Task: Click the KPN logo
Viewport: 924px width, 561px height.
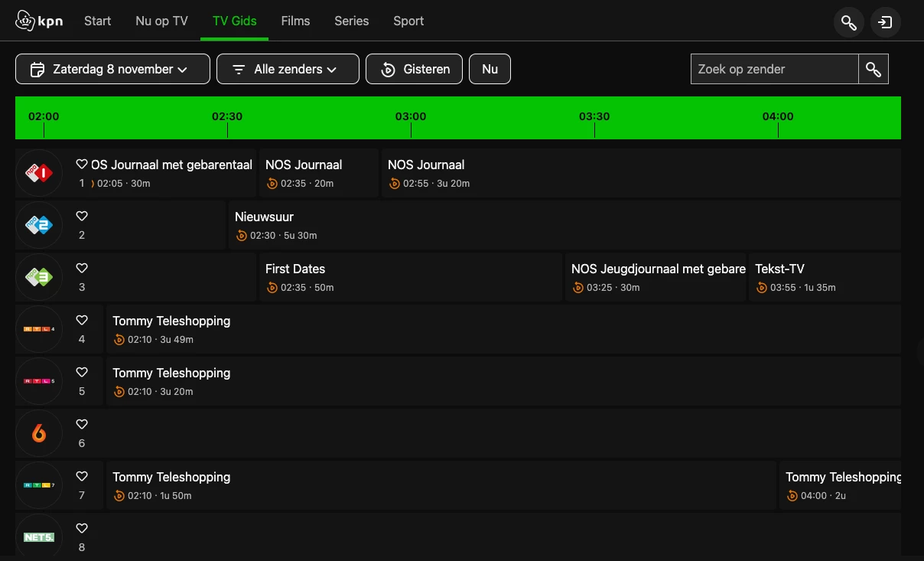Action: coord(39,21)
